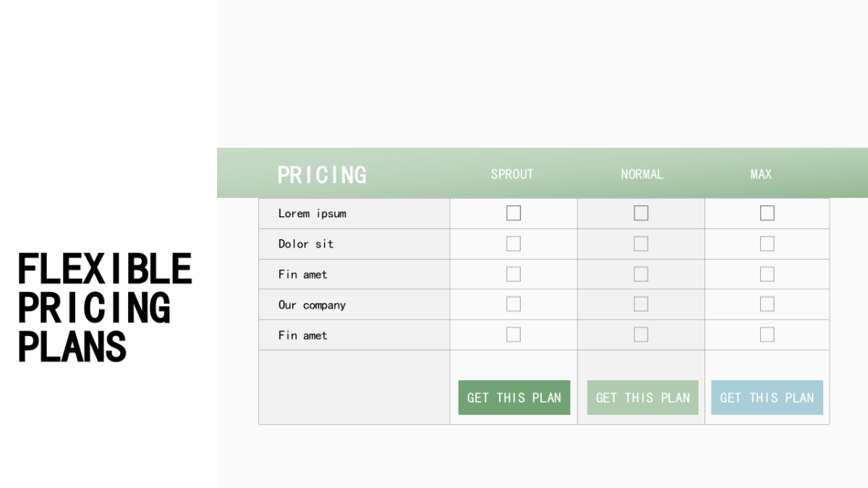Check the Lorem ipsum box under MAX
This screenshot has width=868, height=488.
(x=767, y=213)
